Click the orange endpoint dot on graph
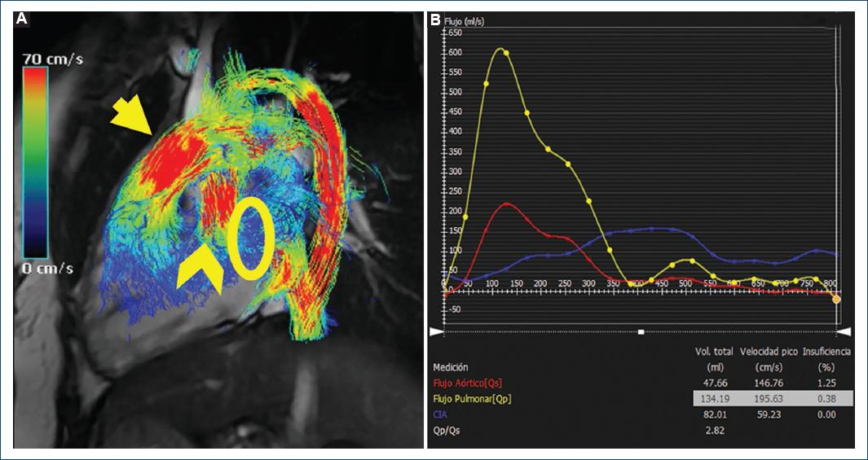This screenshot has width=868, height=460. tap(836, 300)
